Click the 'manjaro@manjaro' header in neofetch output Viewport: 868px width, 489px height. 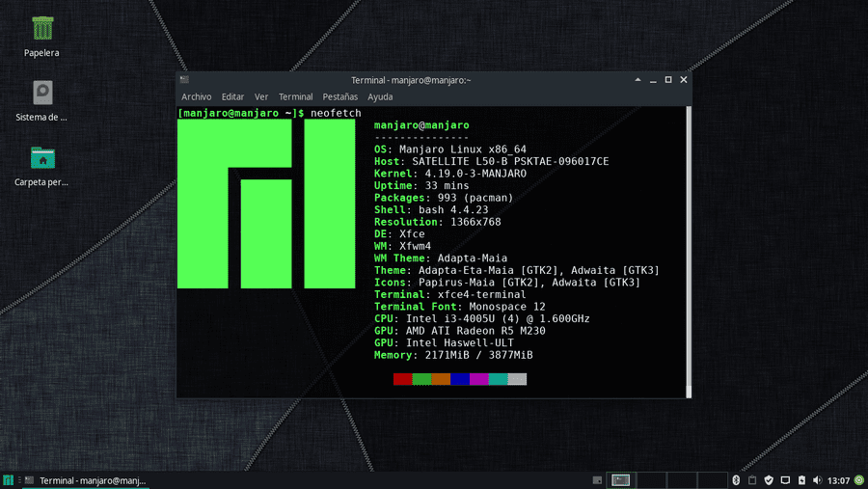click(421, 125)
